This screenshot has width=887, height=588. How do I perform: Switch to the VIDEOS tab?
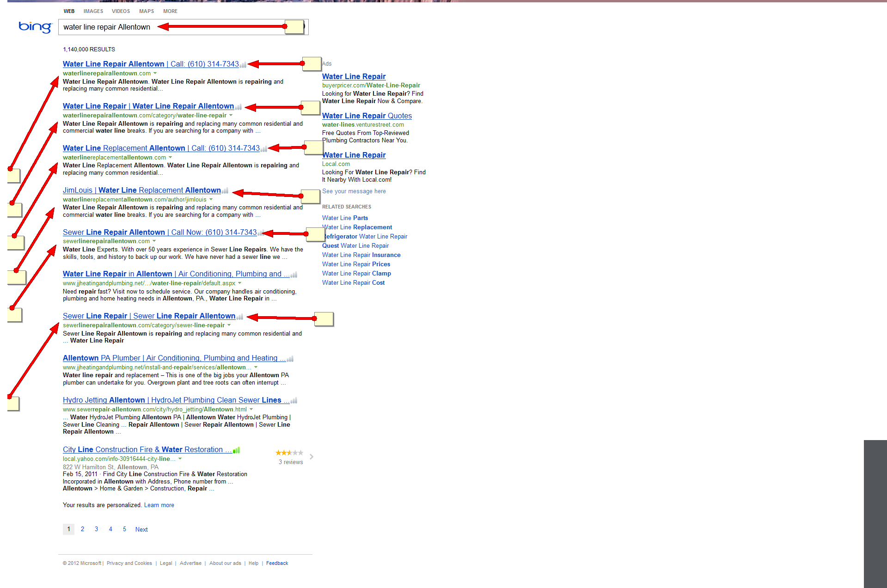(x=121, y=11)
